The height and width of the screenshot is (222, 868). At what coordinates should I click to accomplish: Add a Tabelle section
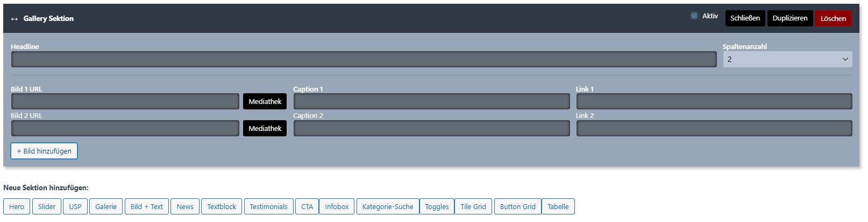(558, 207)
